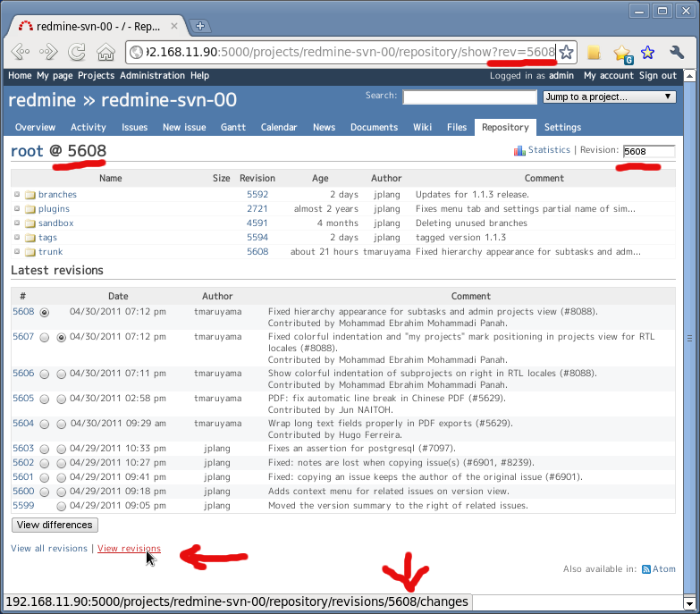The image size is (700, 614).
Task: Bookmark this page with the star in address bar
Action: [x=566, y=52]
